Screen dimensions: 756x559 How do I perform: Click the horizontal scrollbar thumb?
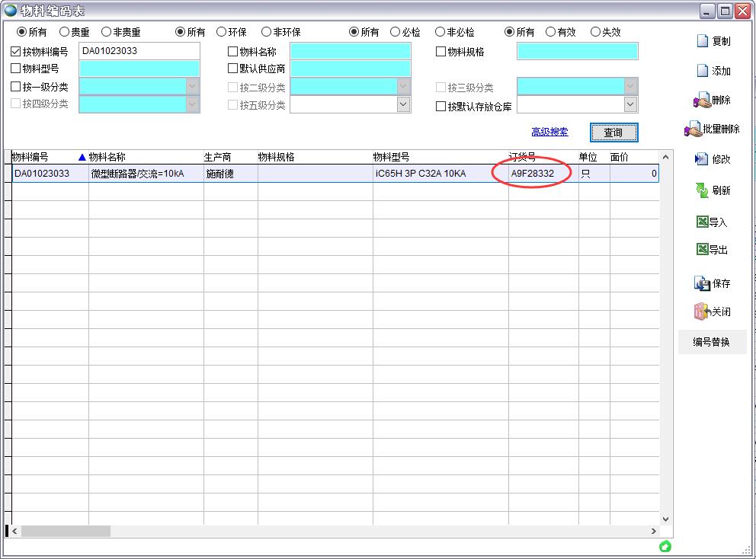click(x=66, y=531)
